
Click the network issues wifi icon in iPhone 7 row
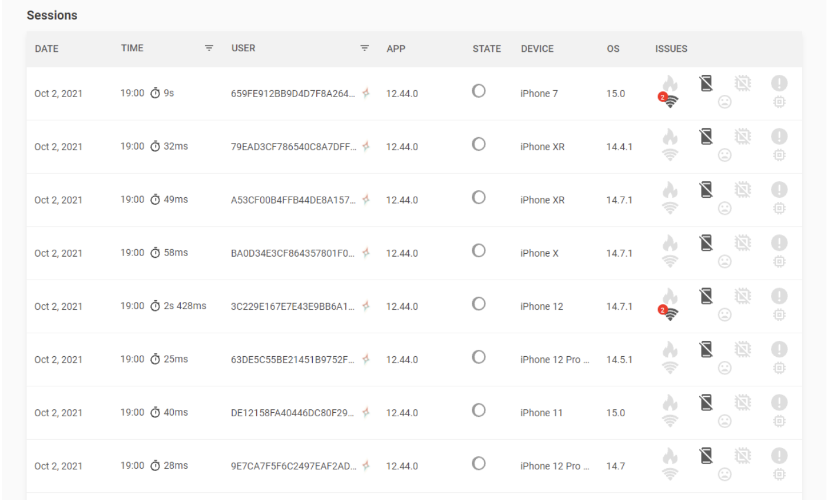[x=670, y=101]
